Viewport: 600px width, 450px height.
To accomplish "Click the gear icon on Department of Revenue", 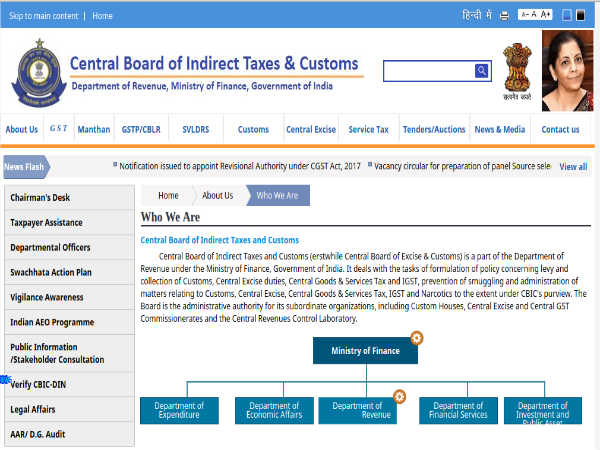I will (399, 397).
